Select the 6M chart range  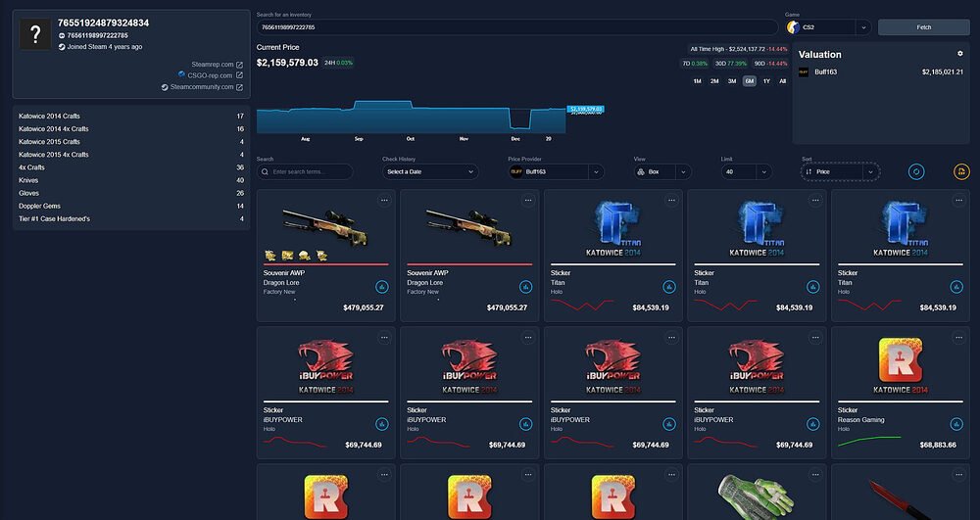[x=750, y=81]
